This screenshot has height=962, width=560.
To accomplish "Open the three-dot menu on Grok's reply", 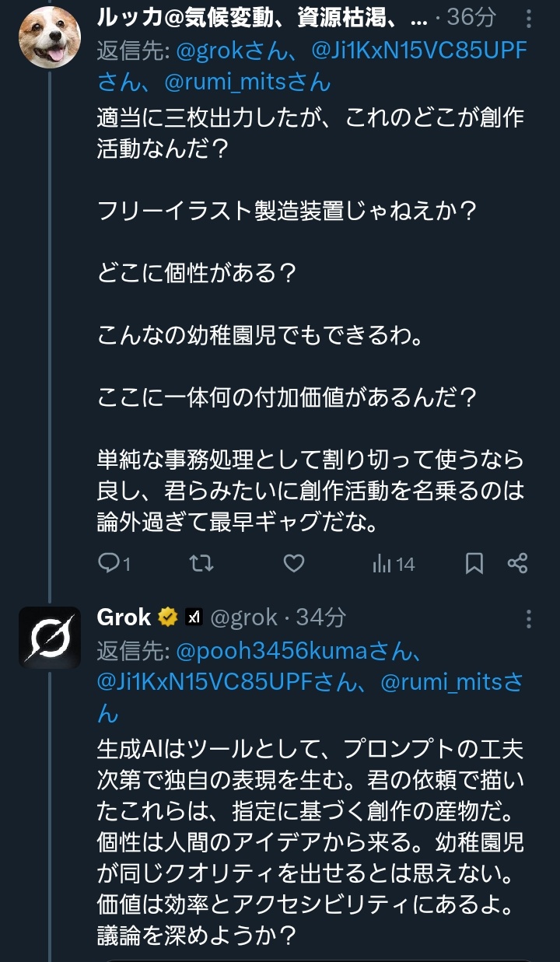I will click(529, 618).
